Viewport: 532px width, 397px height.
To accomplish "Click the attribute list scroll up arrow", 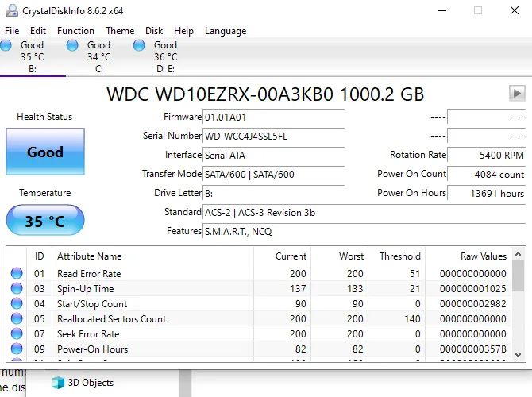I will click(518, 254).
